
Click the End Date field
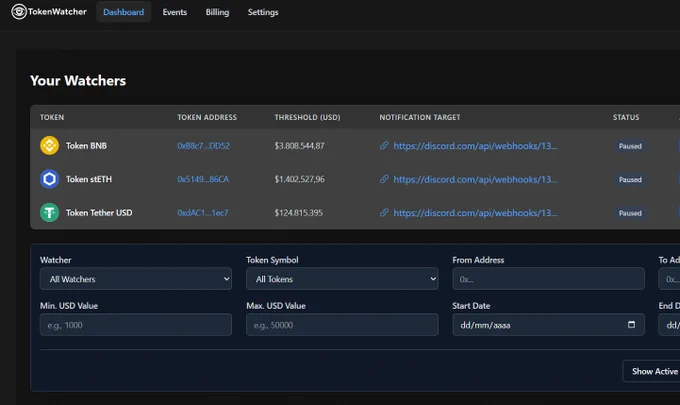tap(669, 325)
